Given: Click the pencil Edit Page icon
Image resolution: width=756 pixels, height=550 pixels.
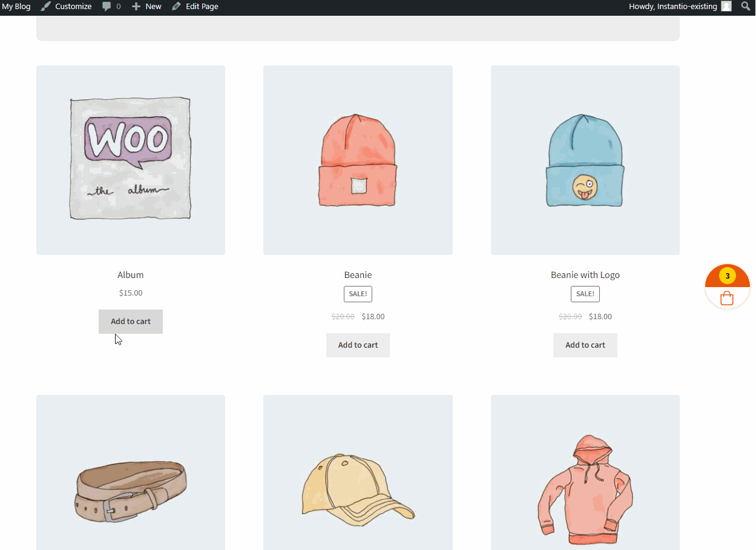Looking at the screenshot, I should (x=176, y=6).
